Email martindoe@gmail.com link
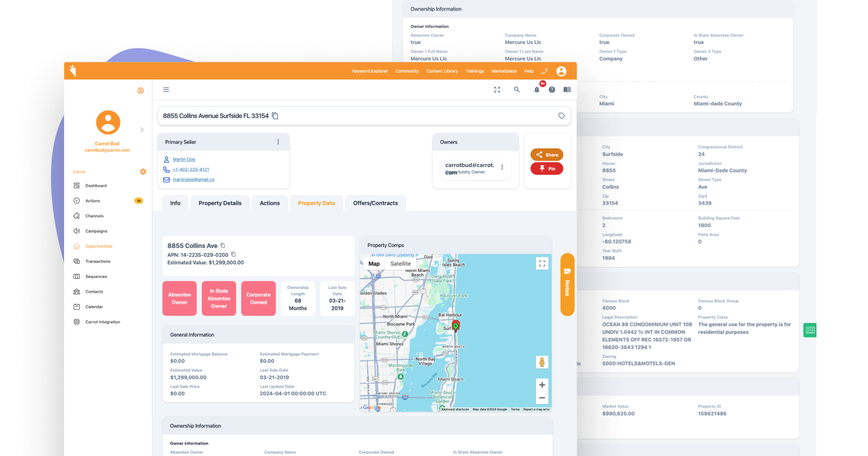Image resolution: width=868 pixels, height=456 pixels. click(x=194, y=180)
